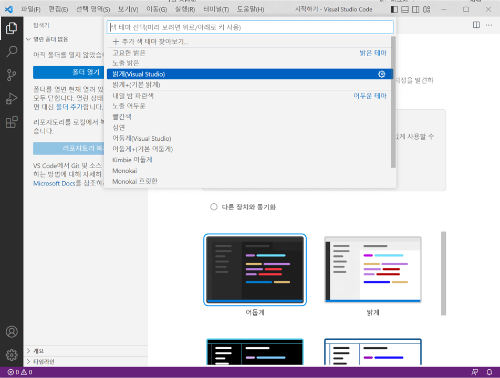The height and width of the screenshot is (378, 500).
Task: Open the Manage gear icon in activity bar
Action: [x=12, y=355]
